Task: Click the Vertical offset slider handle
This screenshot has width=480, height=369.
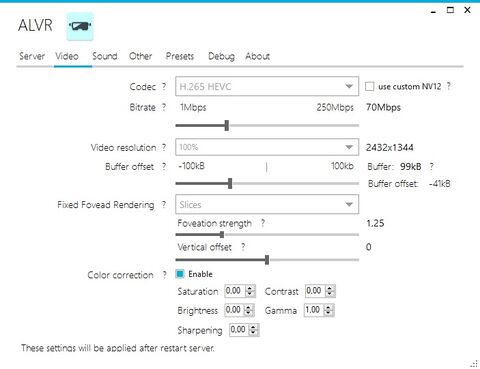Action: pos(267,260)
